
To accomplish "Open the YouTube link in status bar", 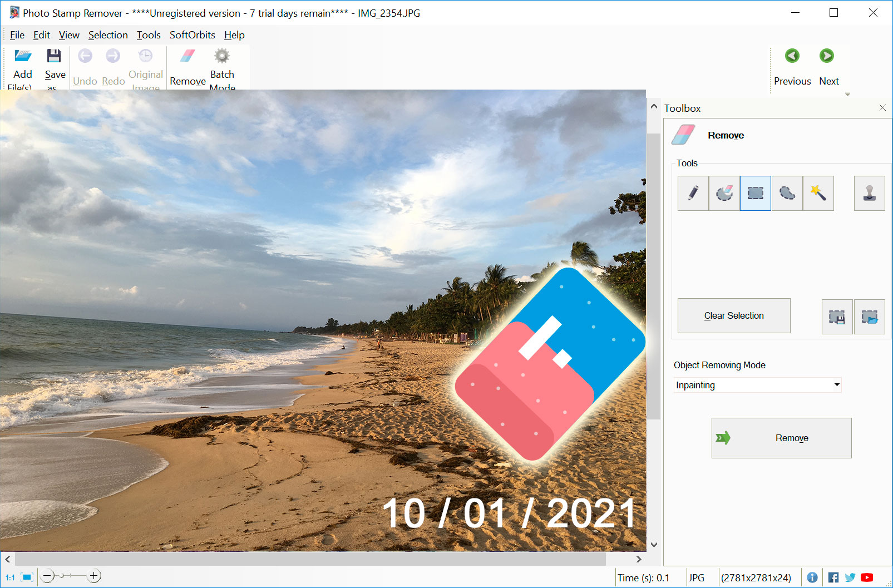I will pos(867,577).
